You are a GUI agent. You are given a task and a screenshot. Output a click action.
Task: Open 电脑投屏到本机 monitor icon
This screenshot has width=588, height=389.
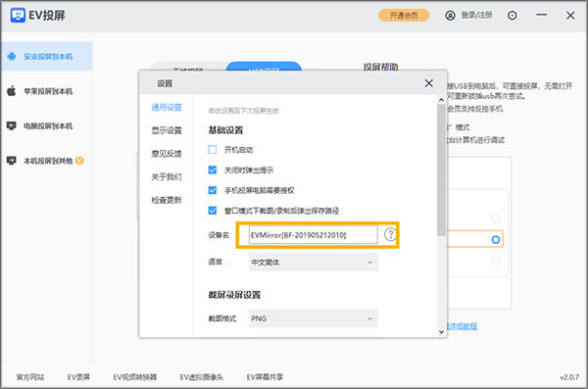pyautogui.click(x=12, y=125)
